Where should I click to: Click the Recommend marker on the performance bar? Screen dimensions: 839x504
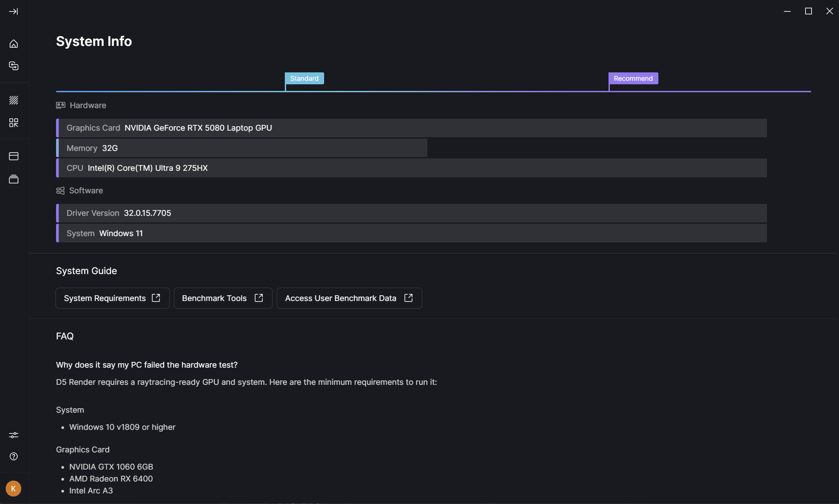[633, 79]
